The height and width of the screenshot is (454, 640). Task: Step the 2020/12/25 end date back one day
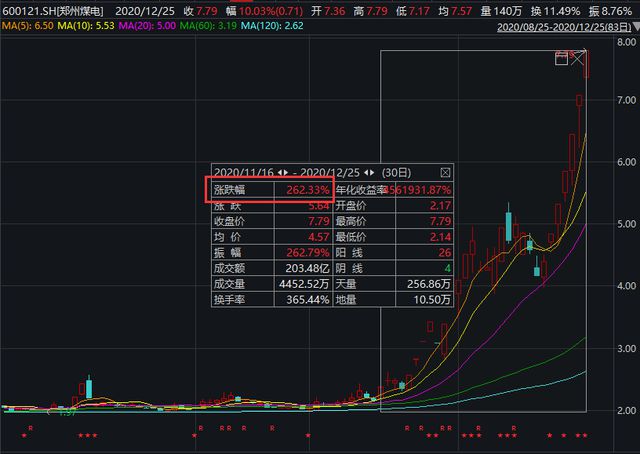[366, 173]
